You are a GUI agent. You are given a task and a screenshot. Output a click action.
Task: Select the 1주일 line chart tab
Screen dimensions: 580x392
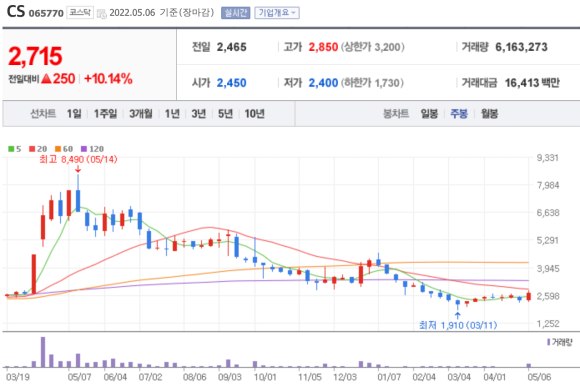105,114
